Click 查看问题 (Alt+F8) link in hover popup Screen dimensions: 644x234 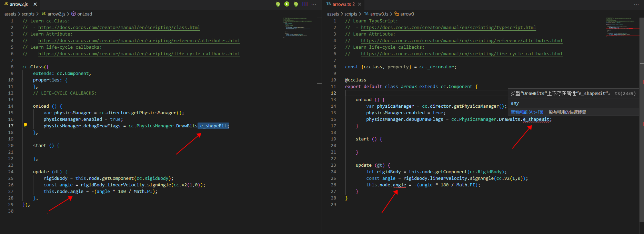[x=527, y=112]
